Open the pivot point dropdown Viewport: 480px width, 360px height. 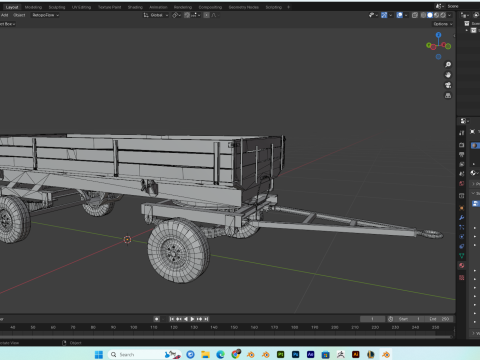176,15
